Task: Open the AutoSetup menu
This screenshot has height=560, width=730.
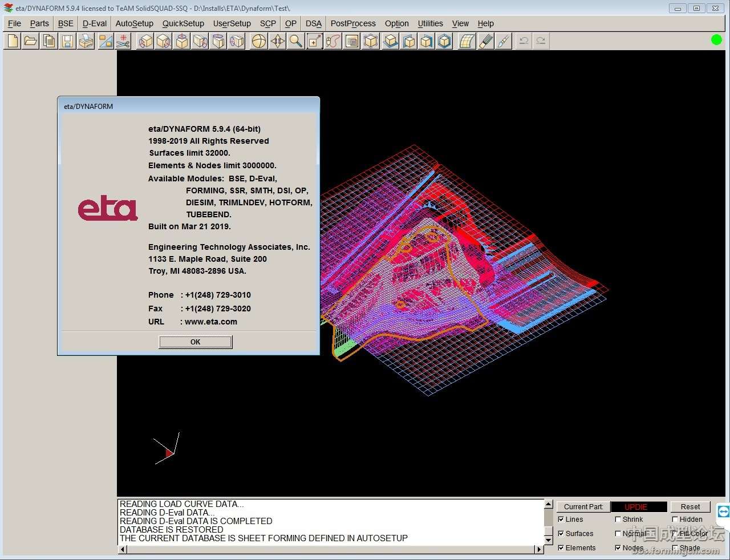Action: [x=135, y=23]
